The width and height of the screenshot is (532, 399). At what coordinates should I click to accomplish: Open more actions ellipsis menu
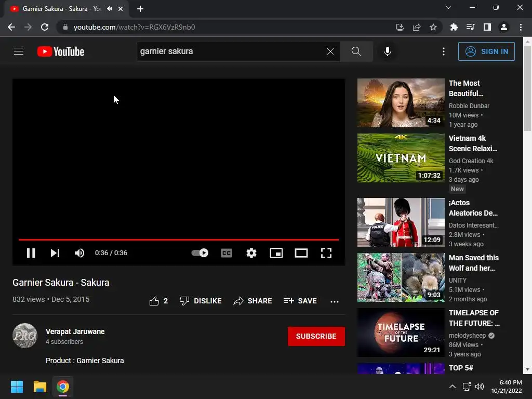335,301
